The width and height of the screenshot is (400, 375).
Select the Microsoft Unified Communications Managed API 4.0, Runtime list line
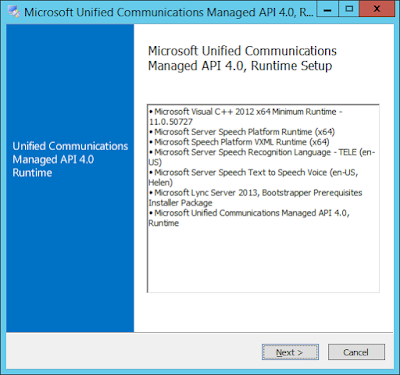click(x=249, y=218)
